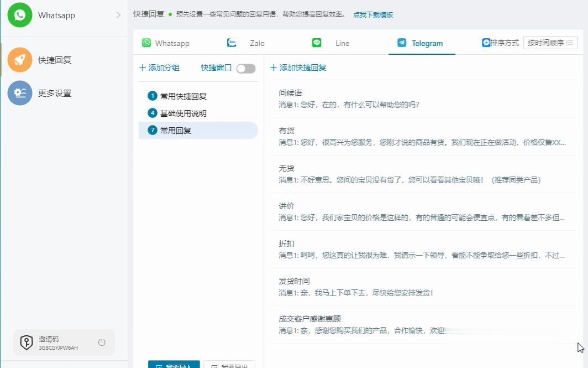Click the 点我下载模板 link

[373, 14]
